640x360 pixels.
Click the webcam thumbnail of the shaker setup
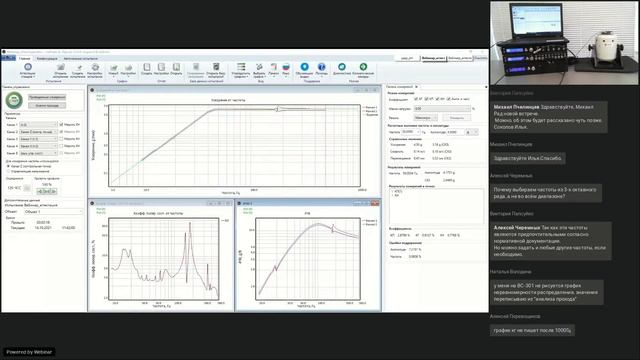click(564, 43)
